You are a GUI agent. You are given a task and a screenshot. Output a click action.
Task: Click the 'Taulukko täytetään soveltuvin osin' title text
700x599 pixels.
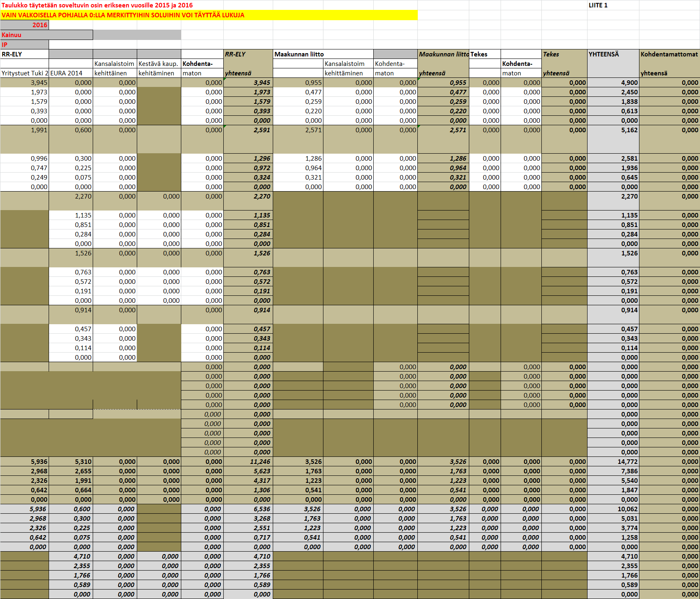tap(97, 5)
